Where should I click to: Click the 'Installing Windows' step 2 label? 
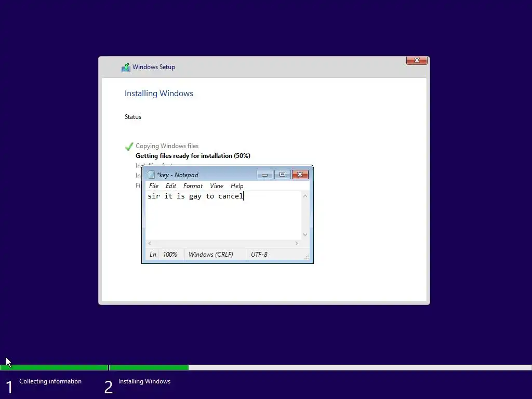(x=144, y=381)
